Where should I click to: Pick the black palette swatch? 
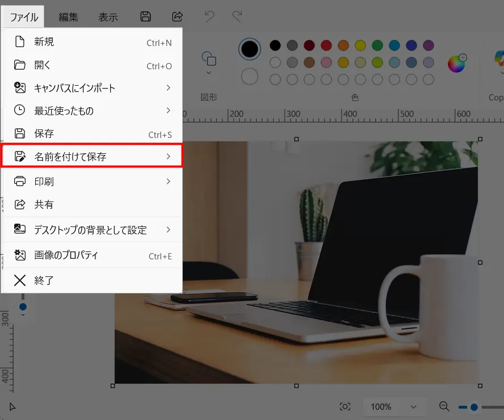275,45
